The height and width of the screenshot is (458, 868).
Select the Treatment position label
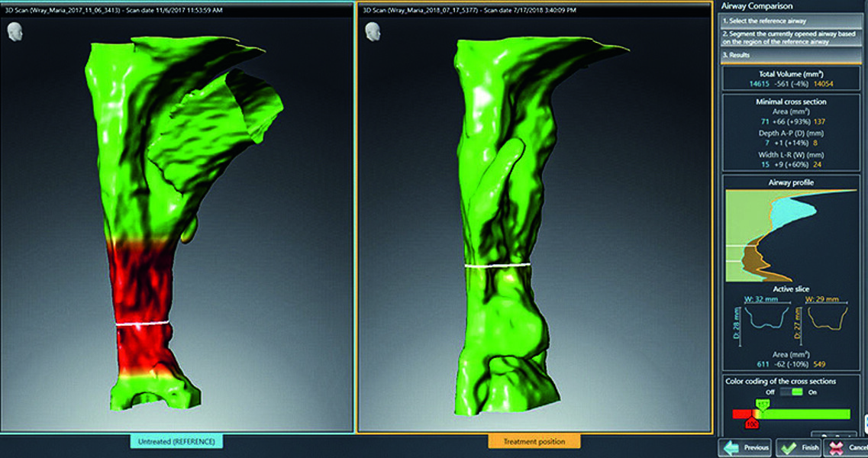534,441
